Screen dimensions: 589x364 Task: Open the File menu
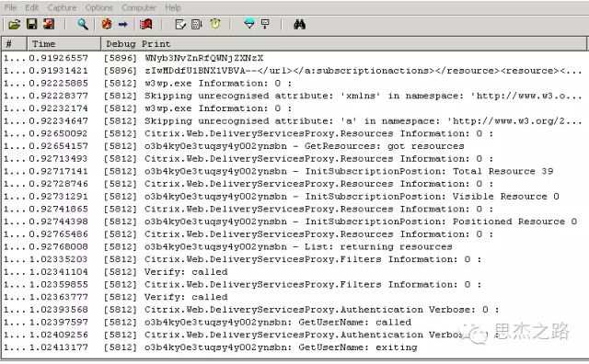10,7
